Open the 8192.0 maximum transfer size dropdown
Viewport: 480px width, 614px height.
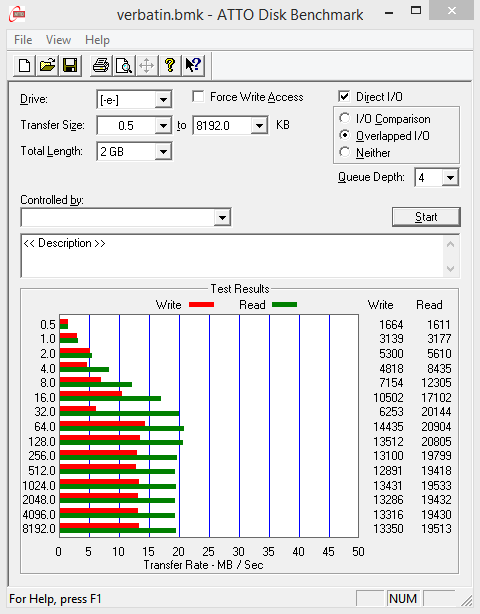click(x=259, y=126)
